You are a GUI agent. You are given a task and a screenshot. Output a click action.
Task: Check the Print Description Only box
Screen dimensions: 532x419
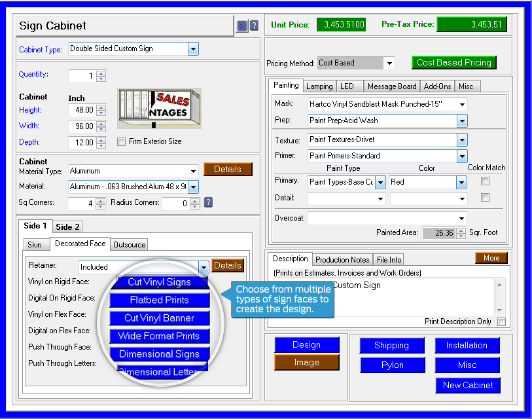point(501,321)
